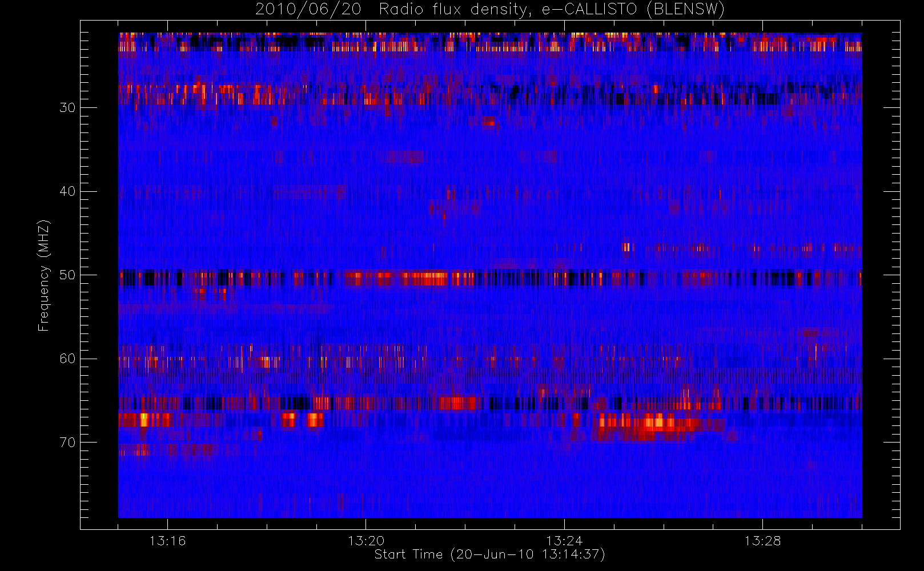924x571 pixels.
Task: Select the 13:20 time tick label
Action: 366,541
